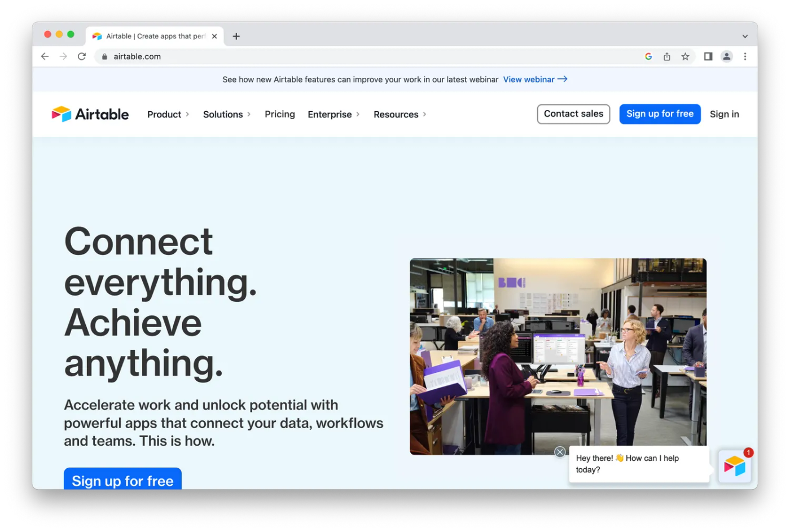Open the browser sidebar panel icon
This screenshot has height=532, width=790.
click(x=708, y=56)
